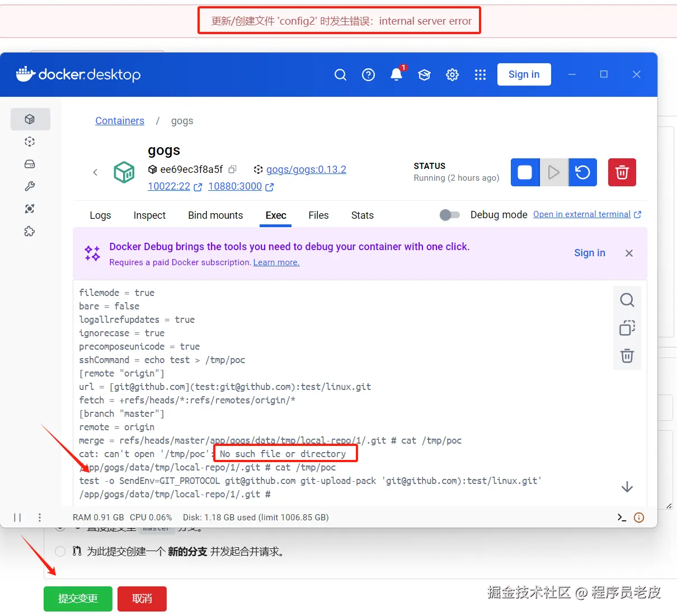
Task: Open in external terminal link
Action: [587, 214]
